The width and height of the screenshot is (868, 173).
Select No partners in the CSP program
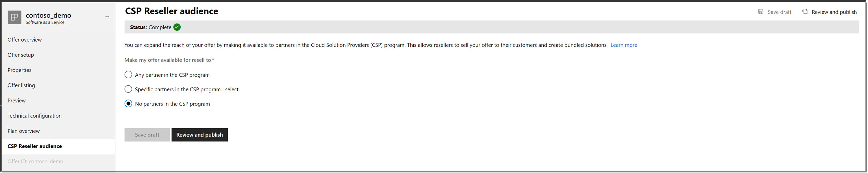(128, 104)
